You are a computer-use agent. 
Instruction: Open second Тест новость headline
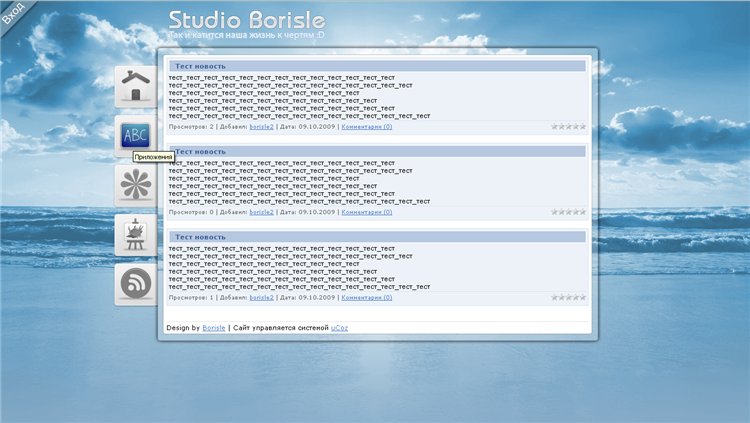[200, 151]
